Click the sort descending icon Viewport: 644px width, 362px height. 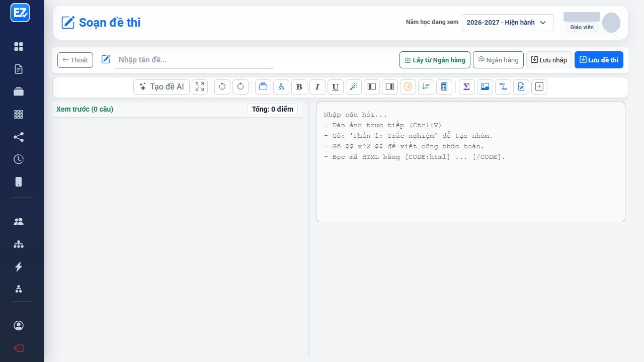[426, 86]
